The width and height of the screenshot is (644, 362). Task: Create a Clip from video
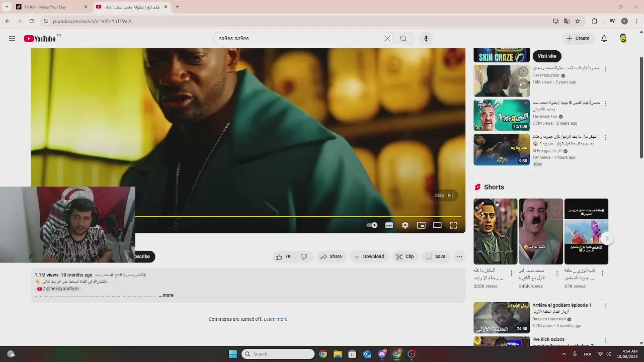(x=405, y=256)
